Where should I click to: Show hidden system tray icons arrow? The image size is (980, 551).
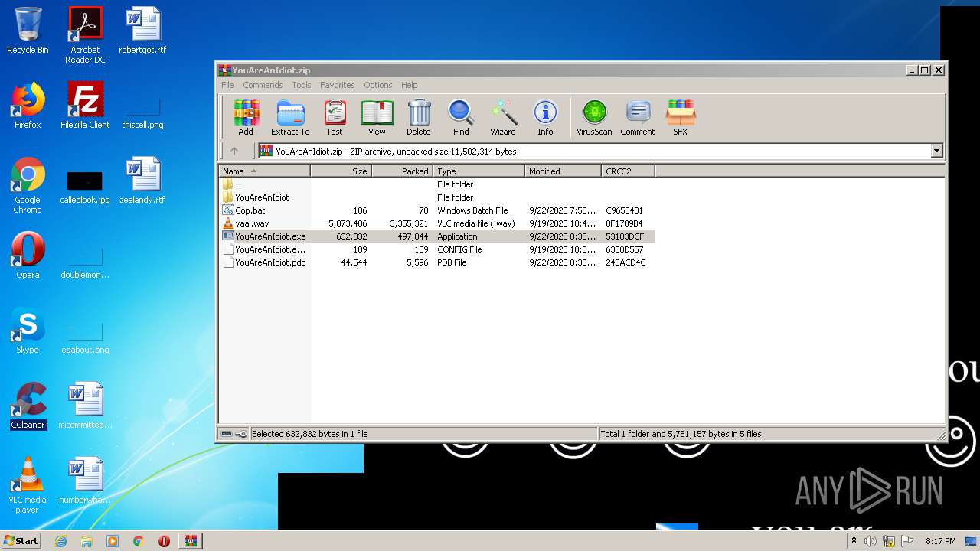(x=854, y=541)
